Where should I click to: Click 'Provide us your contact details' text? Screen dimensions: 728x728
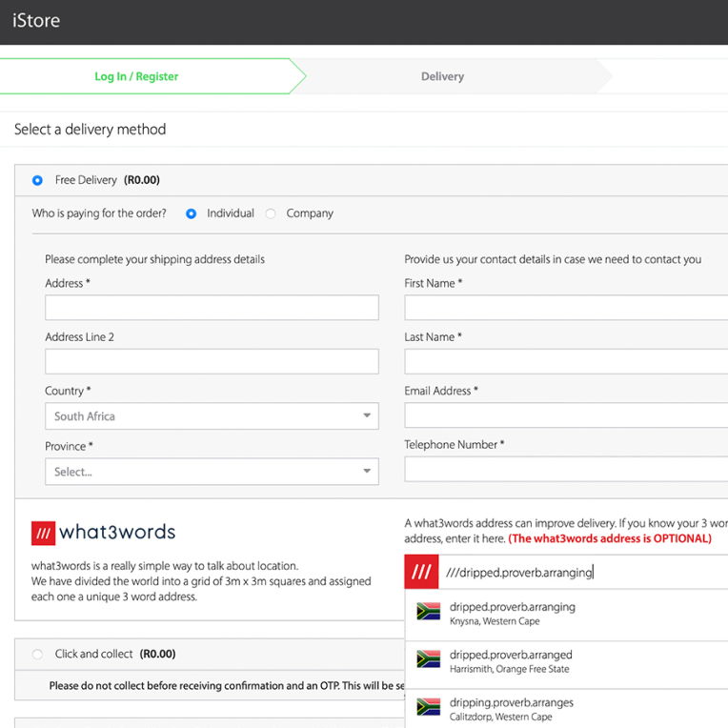[x=553, y=259]
